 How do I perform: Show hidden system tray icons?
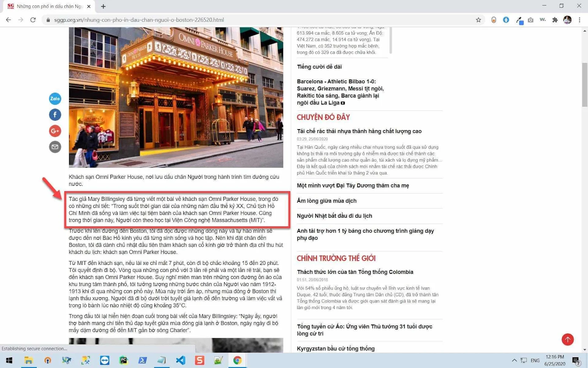pyautogui.click(x=514, y=360)
